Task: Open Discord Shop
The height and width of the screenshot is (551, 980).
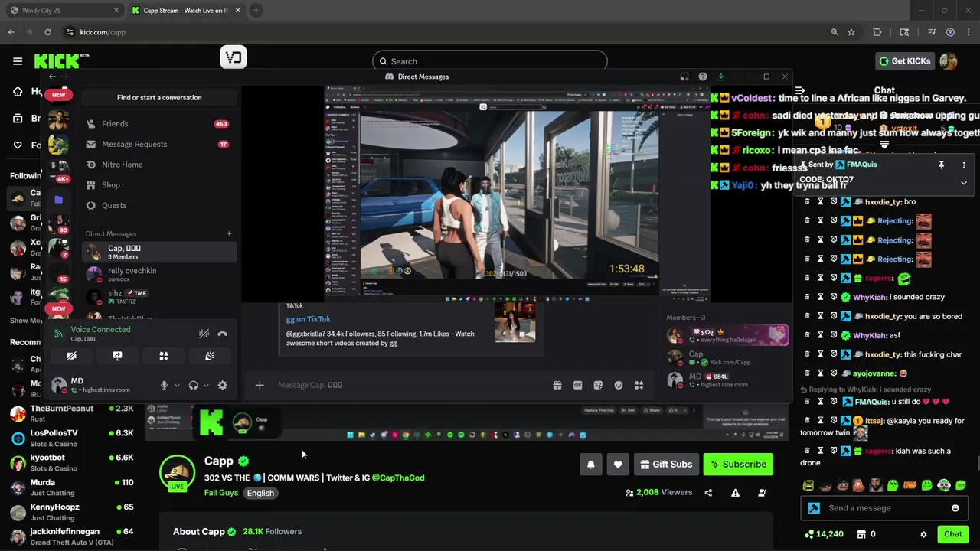Action: 158,185
